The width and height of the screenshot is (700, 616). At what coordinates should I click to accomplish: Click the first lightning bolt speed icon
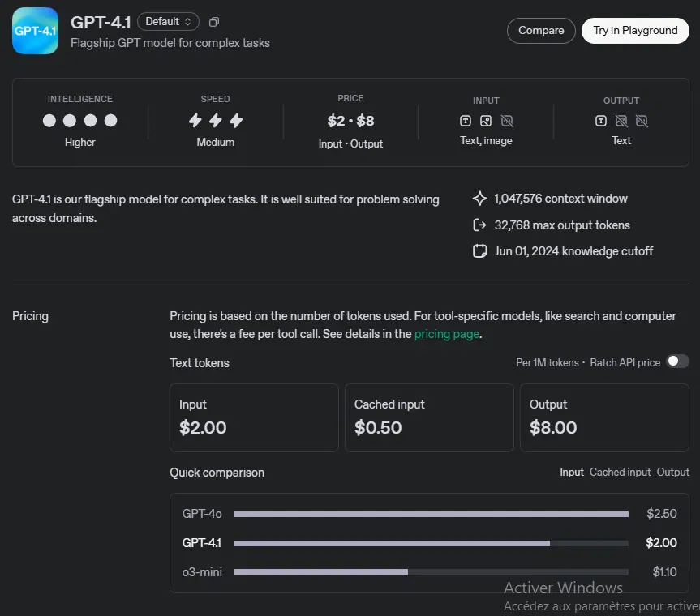[x=195, y=121]
